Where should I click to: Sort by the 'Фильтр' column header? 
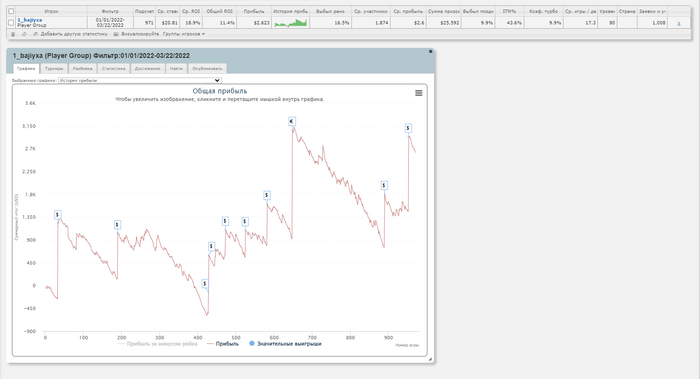point(110,11)
